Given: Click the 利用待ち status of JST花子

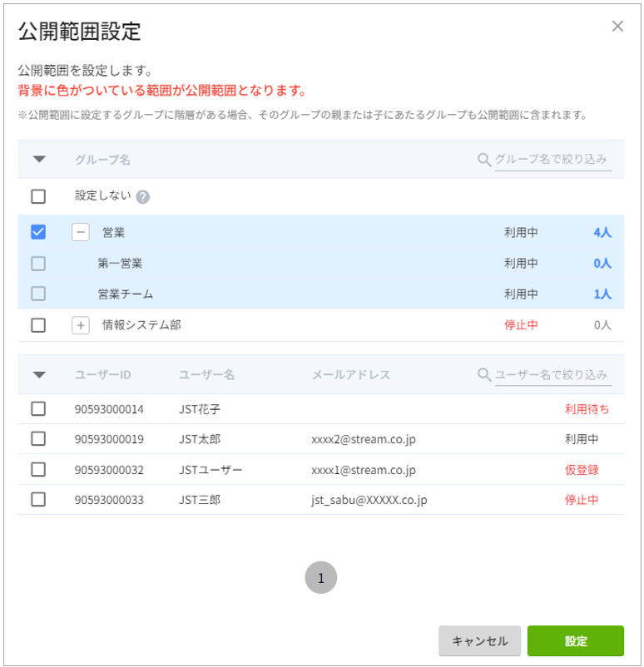Looking at the screenshot, I should click(587, 409).
